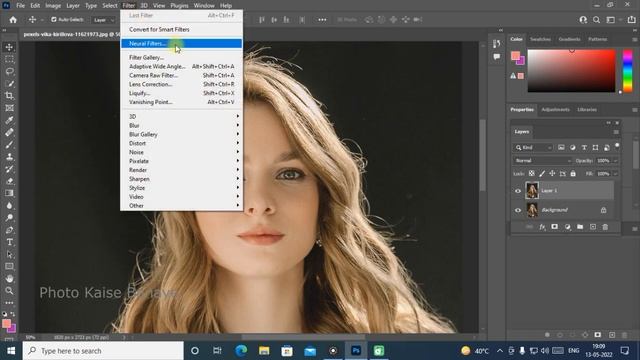Click the Share icon at top right
This screenshot has width=640, height=360.
(631, 20)
